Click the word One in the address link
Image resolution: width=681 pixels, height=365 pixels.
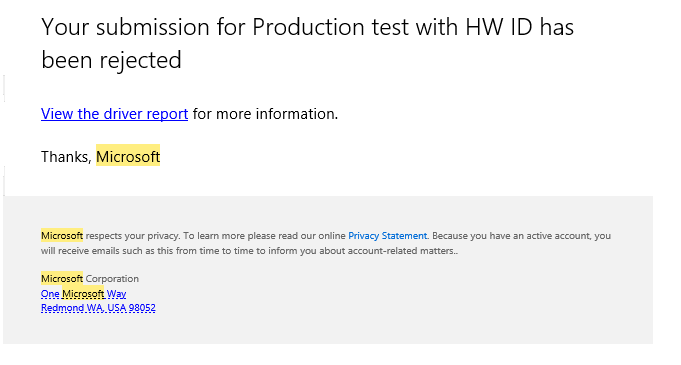tap(50, 294)
